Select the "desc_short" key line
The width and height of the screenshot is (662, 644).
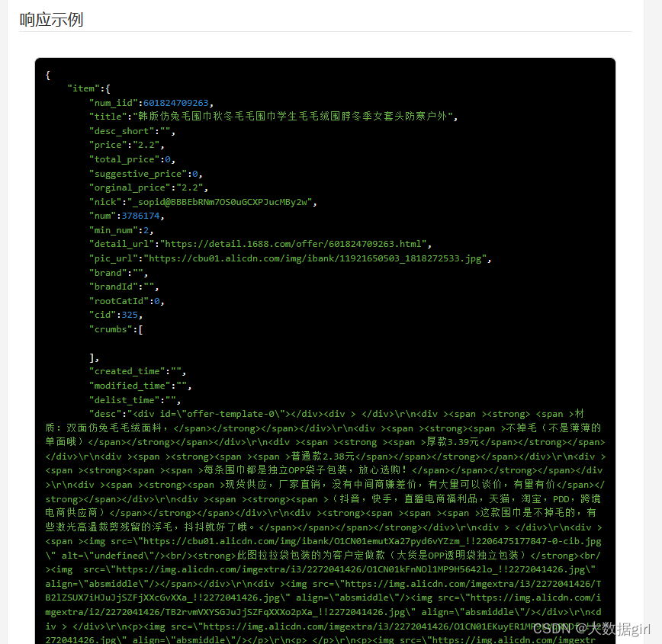[x=132, y=131]
